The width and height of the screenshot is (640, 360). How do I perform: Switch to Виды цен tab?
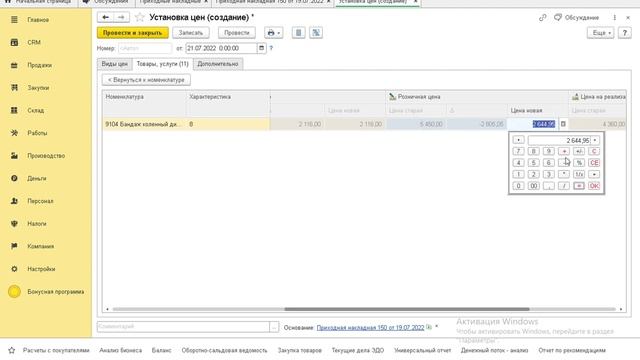pos(115,64)
